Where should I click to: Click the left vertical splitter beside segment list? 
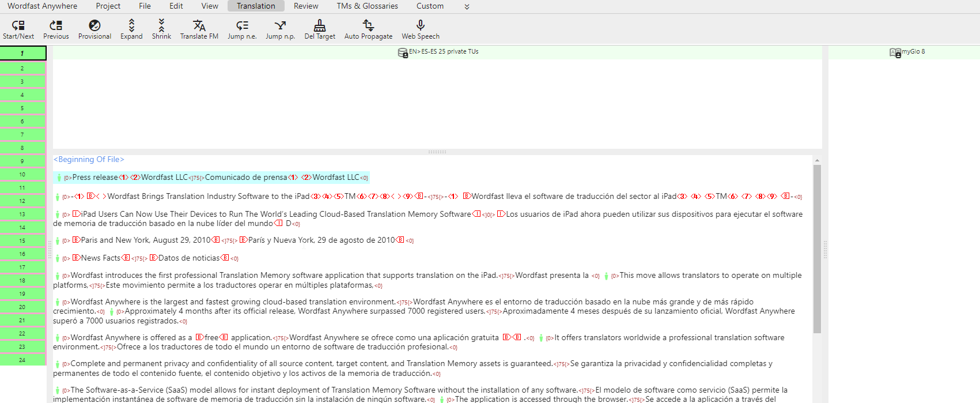(x=50, y=249)
